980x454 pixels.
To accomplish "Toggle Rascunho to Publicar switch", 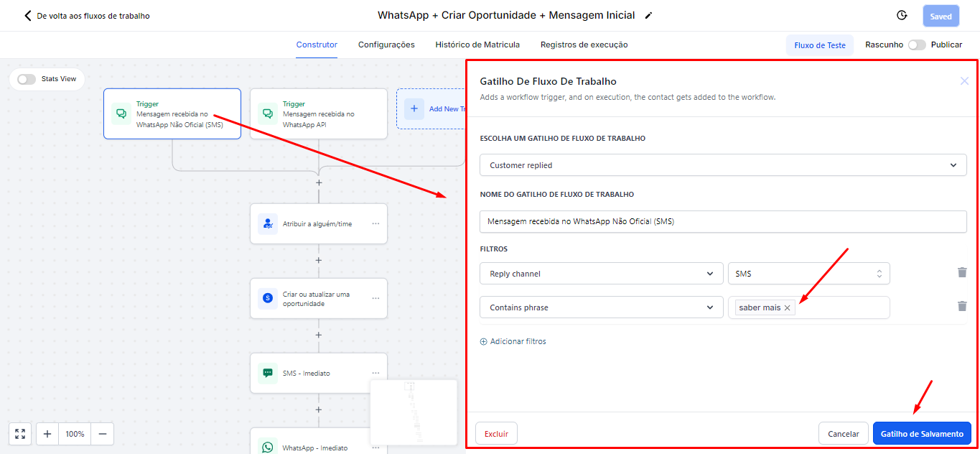I will 916,45.
